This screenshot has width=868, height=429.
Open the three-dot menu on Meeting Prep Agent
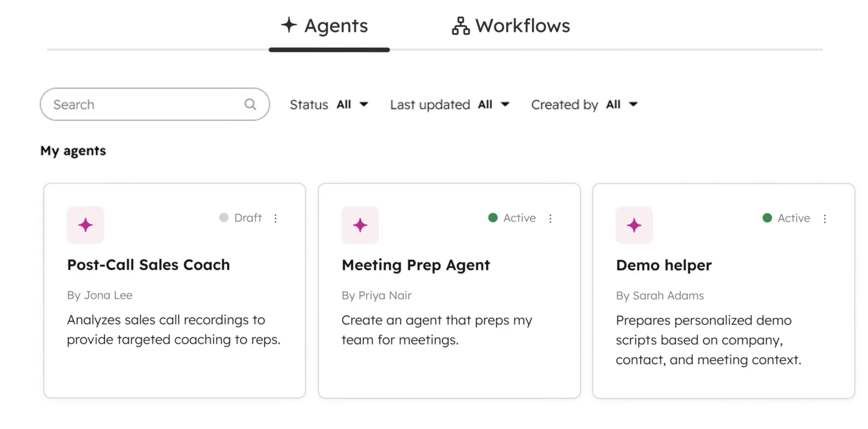coord(550,219)
